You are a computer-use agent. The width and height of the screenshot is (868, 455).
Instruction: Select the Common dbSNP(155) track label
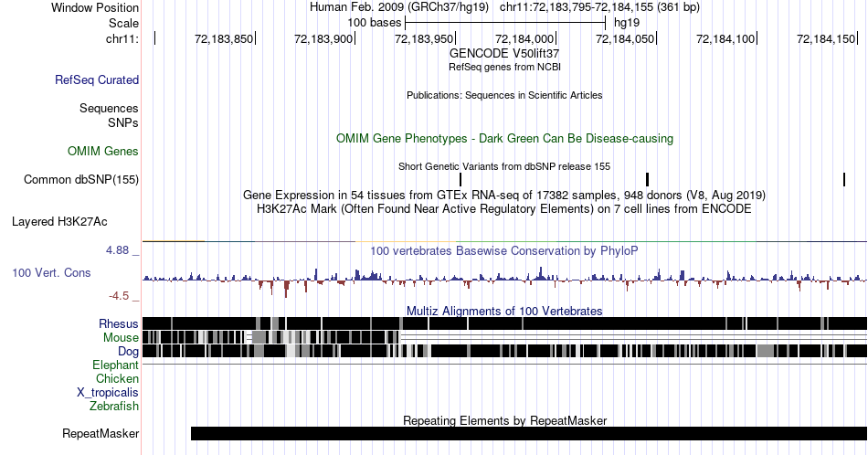pos(81,179)
